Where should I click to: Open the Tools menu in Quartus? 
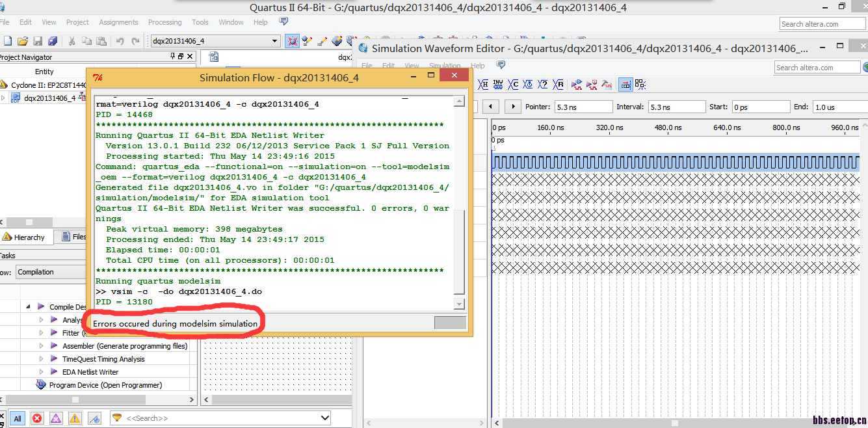click(200, 22)
